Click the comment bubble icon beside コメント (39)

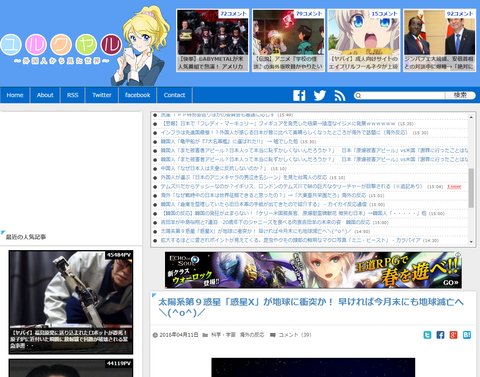273,335
